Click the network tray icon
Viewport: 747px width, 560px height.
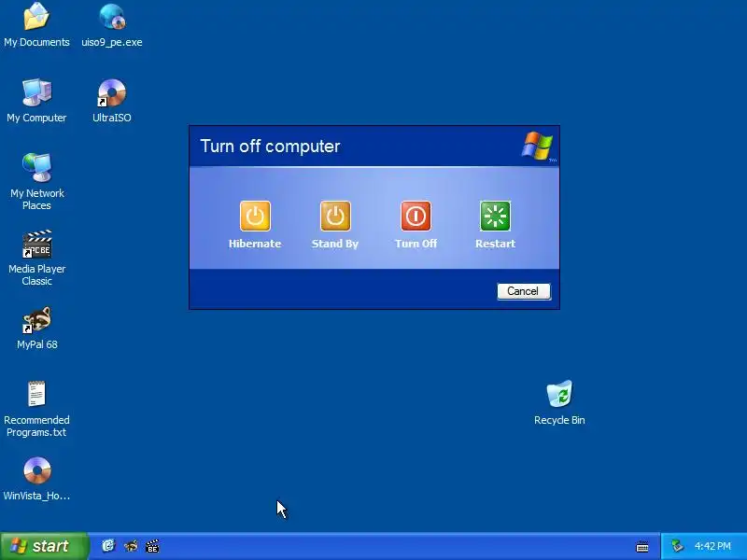pos(677,546)
